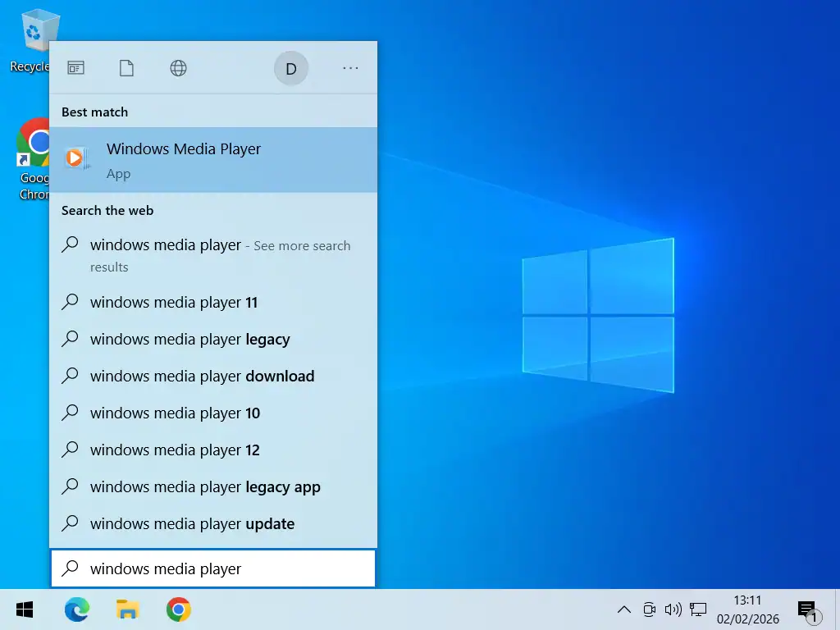Open more search options via the ellipsis

pyautogui.click(x=350, y=68)
